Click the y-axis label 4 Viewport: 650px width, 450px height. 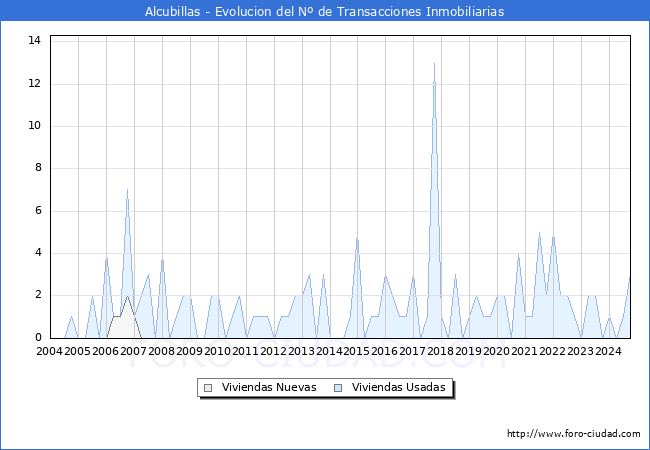pos(39,252)
